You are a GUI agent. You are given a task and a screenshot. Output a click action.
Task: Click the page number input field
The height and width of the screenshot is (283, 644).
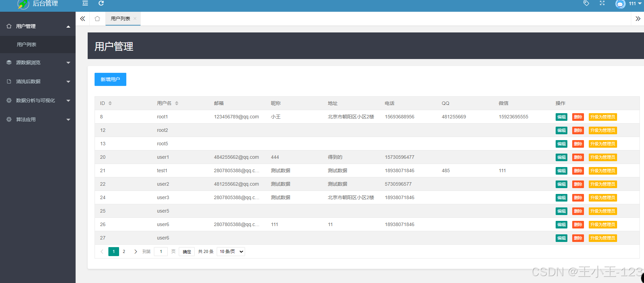coord(161,252)
